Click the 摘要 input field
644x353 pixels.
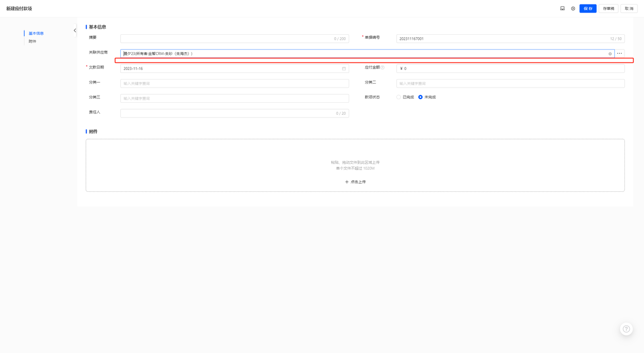coord(234,39)
